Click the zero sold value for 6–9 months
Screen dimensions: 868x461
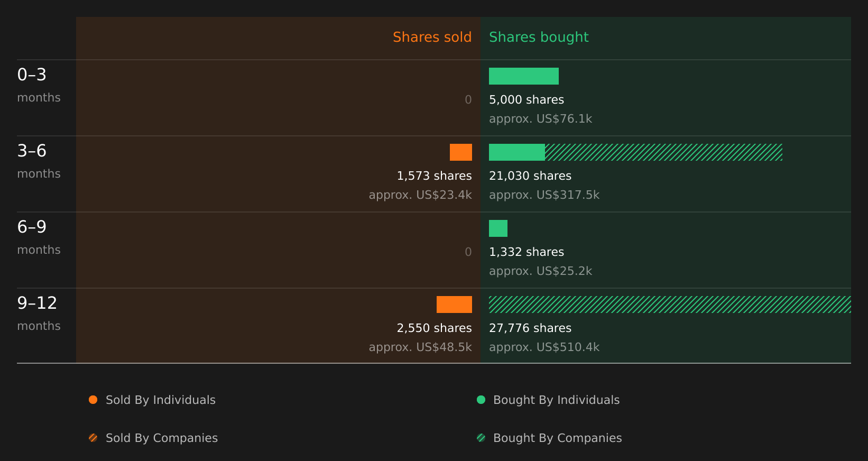pyautogui.click(x=468, y=252)
